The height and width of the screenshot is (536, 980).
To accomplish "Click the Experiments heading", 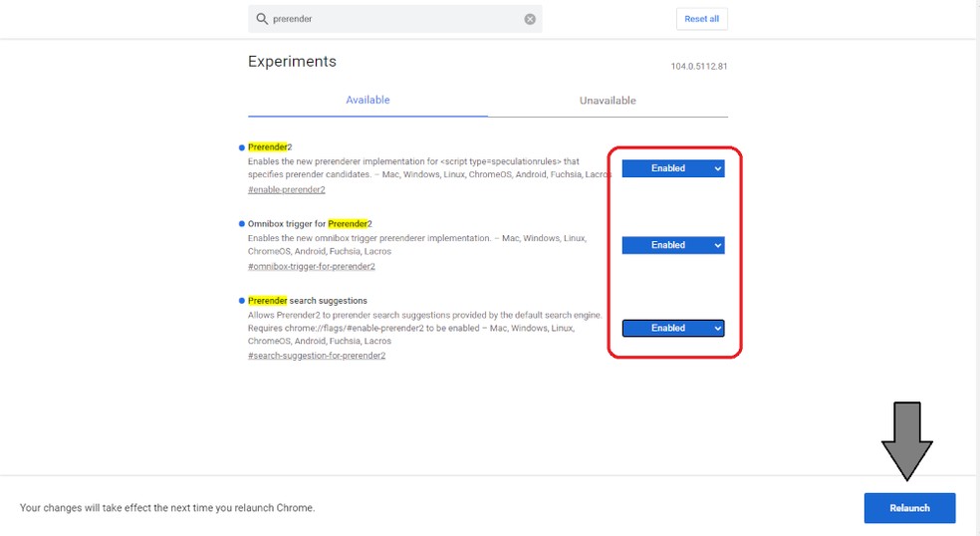I will point(292,62).
